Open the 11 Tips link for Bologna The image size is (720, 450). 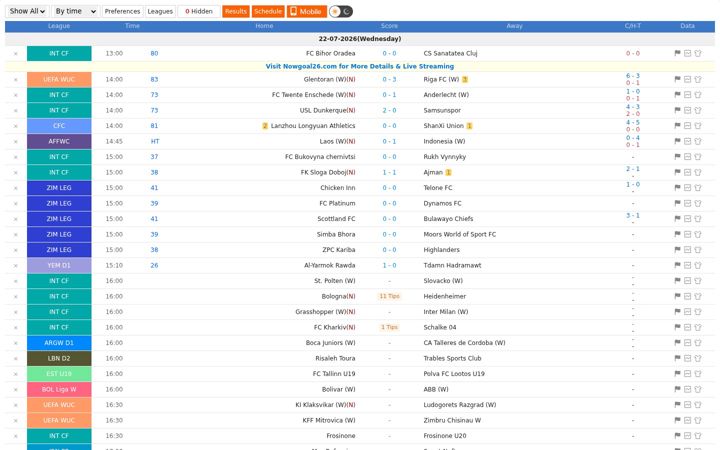pos(389,296)
